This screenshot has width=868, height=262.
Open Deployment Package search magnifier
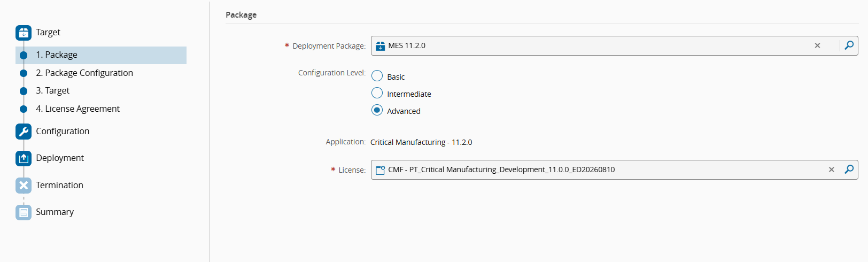tap(849, 45)
